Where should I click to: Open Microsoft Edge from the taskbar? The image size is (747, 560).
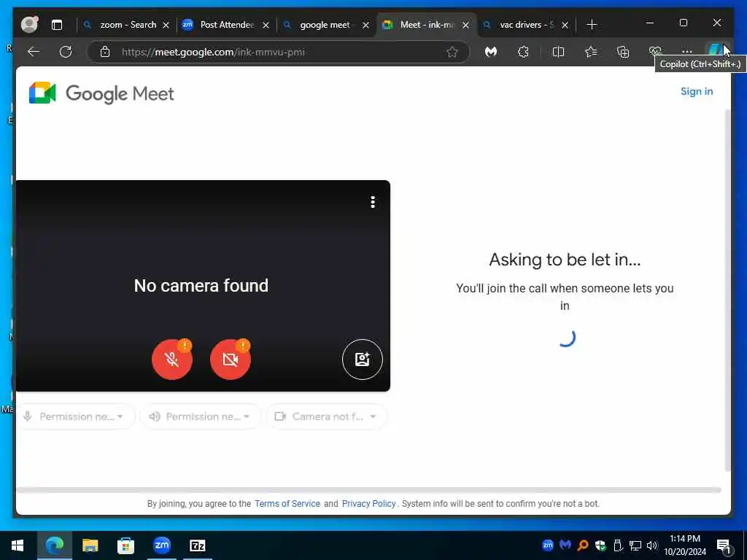pyautogui.click(x=54, y=545)
